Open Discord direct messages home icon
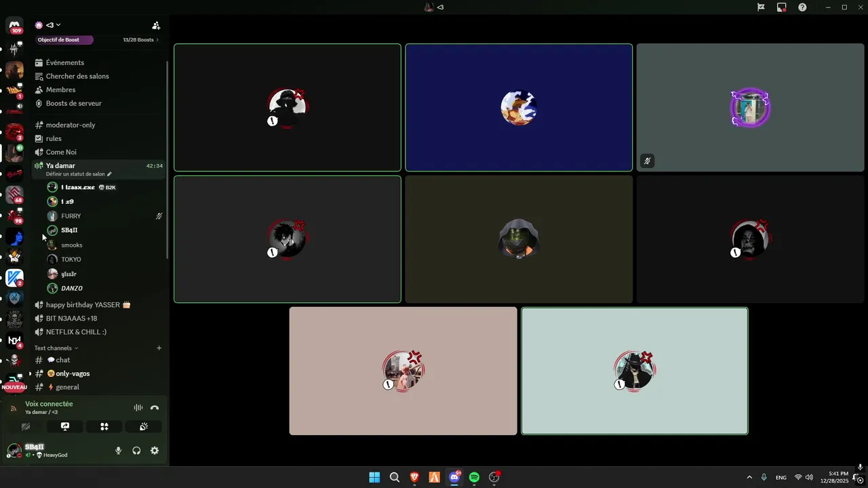868x488 pixels. click(x=15, y=24)
